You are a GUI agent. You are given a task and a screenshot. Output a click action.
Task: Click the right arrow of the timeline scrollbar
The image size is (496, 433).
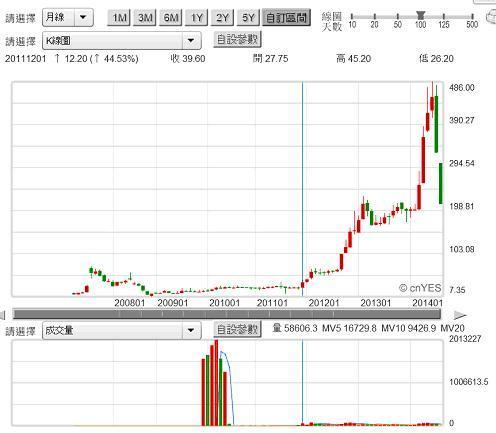coord(460,315)
